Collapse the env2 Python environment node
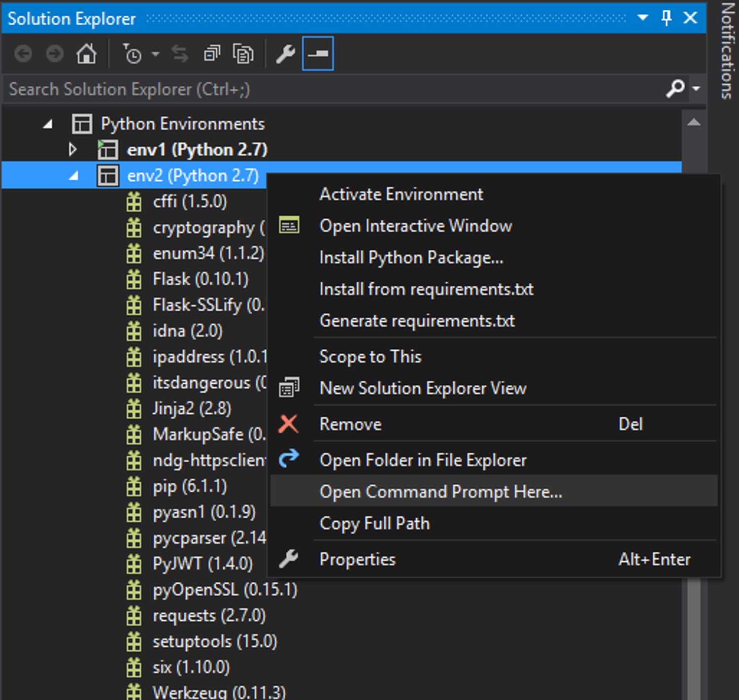739x700 pixels. pos(73,175)
